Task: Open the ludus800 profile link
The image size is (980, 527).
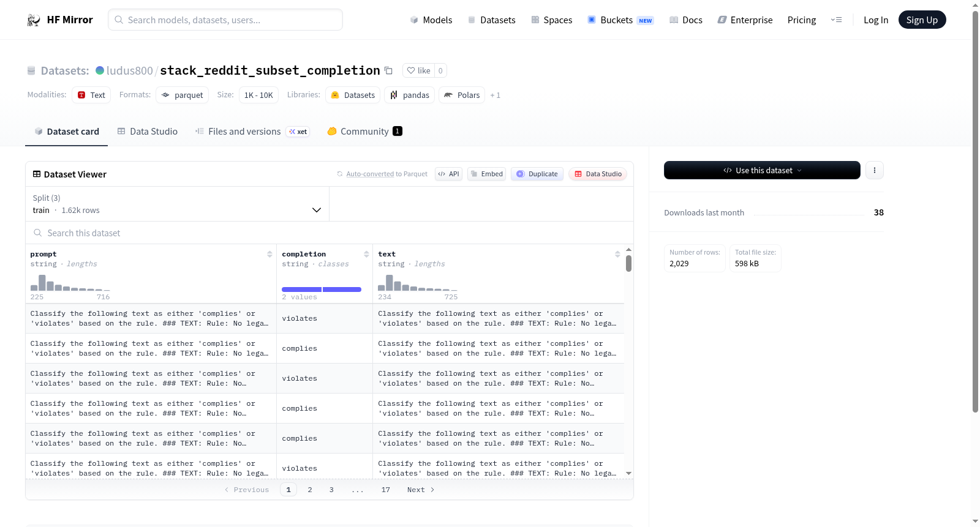Action: tap(130, 70)
